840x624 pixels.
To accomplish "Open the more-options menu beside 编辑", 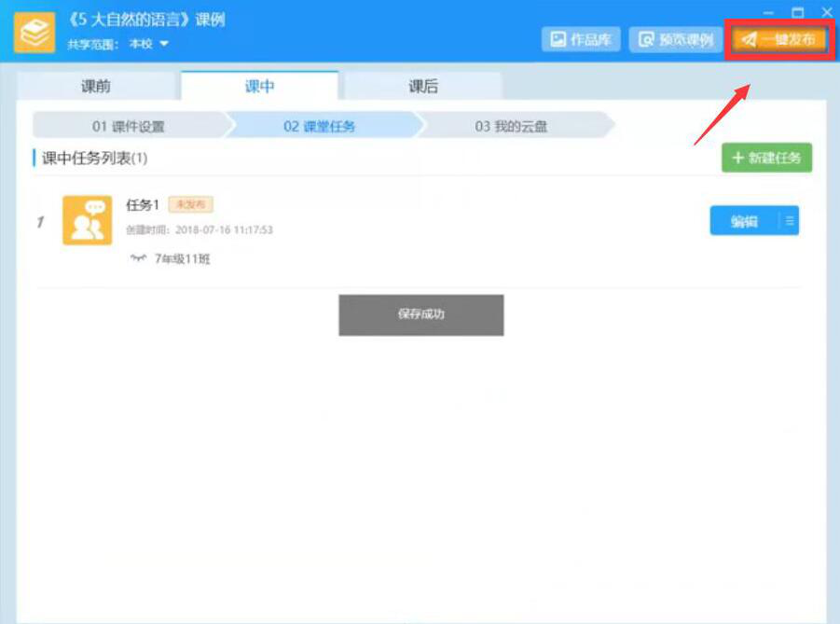I will pyautogui.click(x=789, y=221).
